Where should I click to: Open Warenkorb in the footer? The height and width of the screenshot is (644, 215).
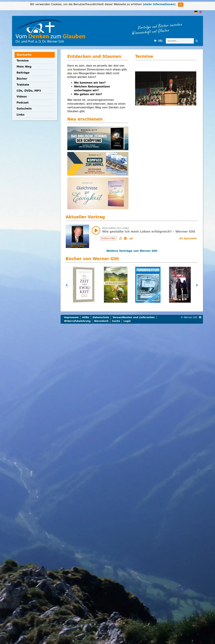tap(101, 321)
